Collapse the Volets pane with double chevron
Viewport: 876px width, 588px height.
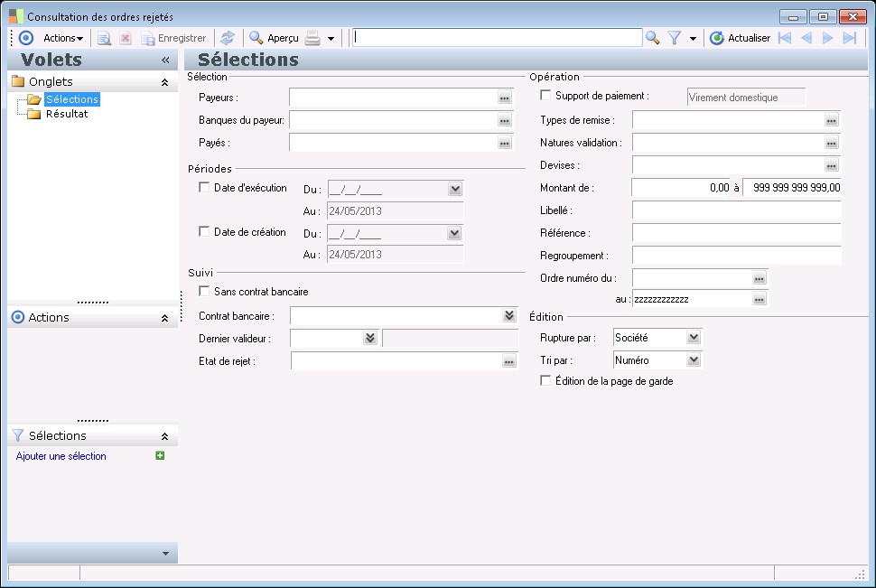(165, 60)
